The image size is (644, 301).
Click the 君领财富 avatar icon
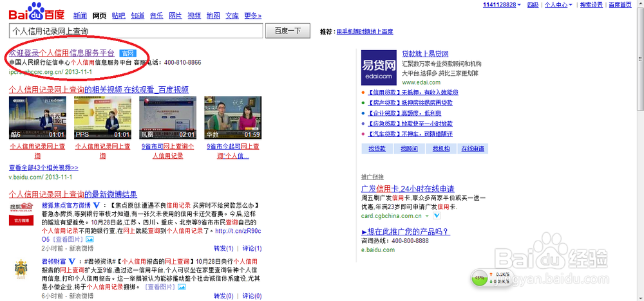coord(21,269)
